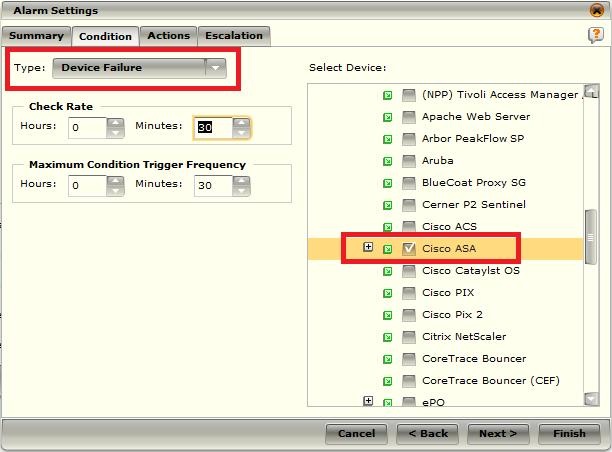This screenshot has height=452, width=612.
Task: Expand the Cisco ASA tree node
Action: (368, 247)
